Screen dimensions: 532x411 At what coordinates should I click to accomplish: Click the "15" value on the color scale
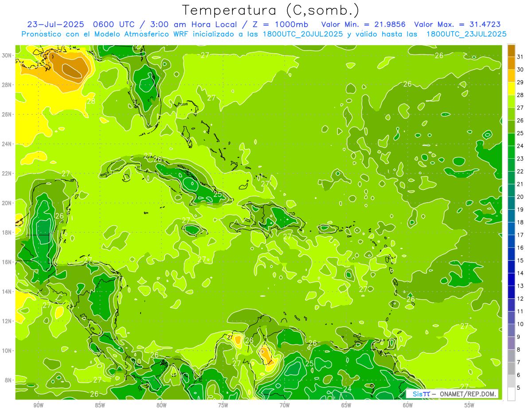(520, 260)
